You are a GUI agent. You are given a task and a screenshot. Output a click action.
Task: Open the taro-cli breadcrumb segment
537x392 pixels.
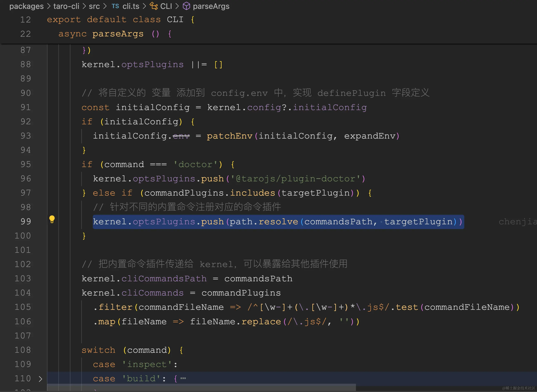point(66,6)
